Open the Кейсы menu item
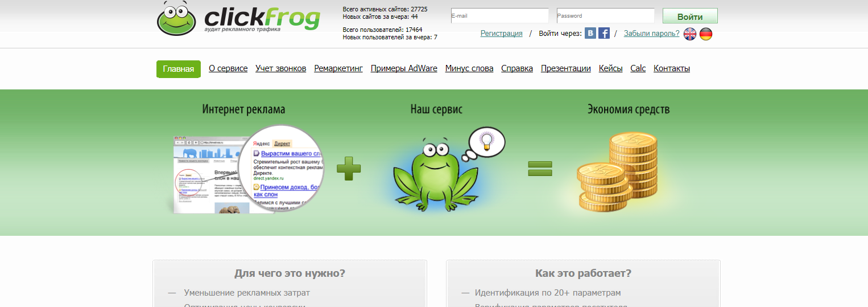 click(610, 68)
